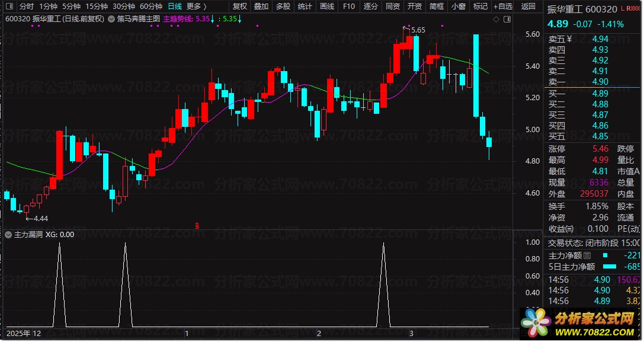Click the 换手 turnover 1.85%

tap(597, 206)
